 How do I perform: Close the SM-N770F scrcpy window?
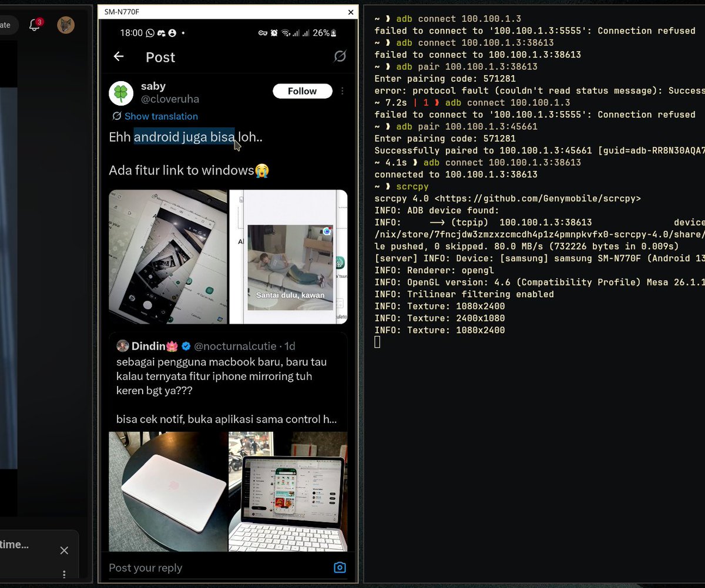[x=351, y=12]
